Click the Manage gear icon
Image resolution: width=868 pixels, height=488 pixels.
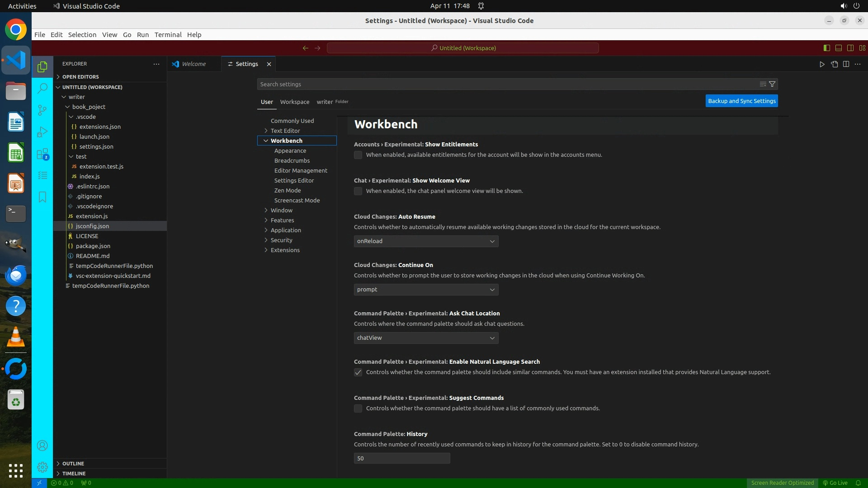coord(42,467)
